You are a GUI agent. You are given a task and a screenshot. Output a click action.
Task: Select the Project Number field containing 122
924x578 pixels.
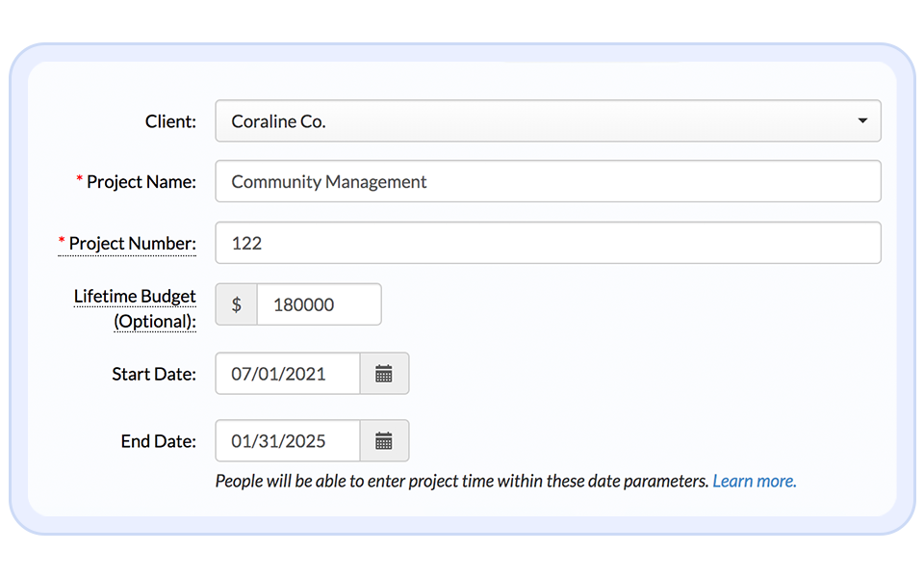pyautogui.click(x=549, y=242)
